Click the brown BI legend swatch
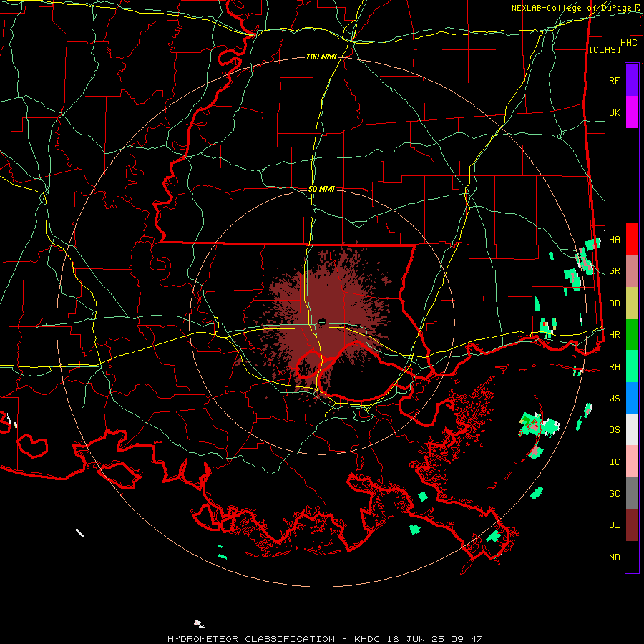 [x=632, y=525]
